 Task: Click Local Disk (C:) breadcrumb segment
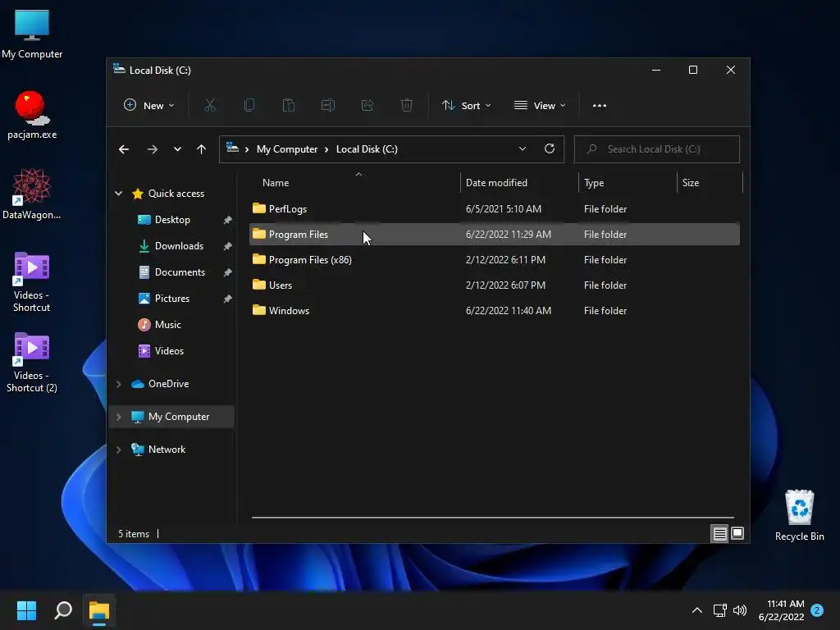click(x=367, y=149)
